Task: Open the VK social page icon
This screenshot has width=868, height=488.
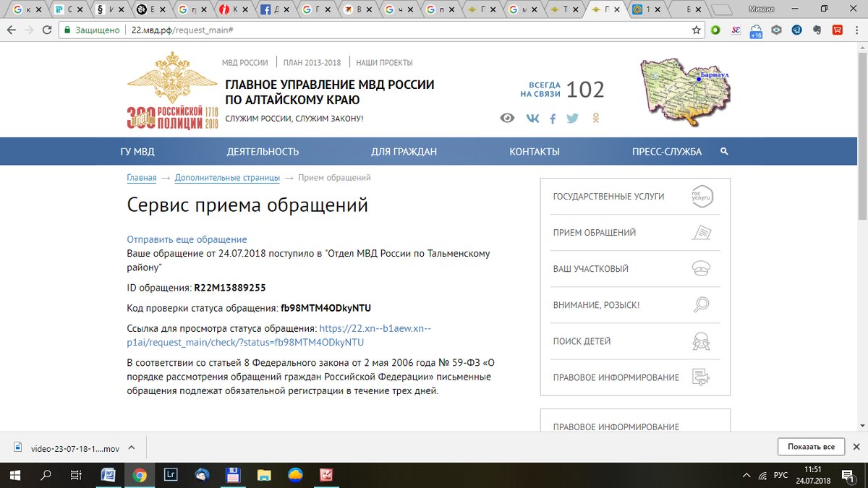Action: [x=532, y=117]
